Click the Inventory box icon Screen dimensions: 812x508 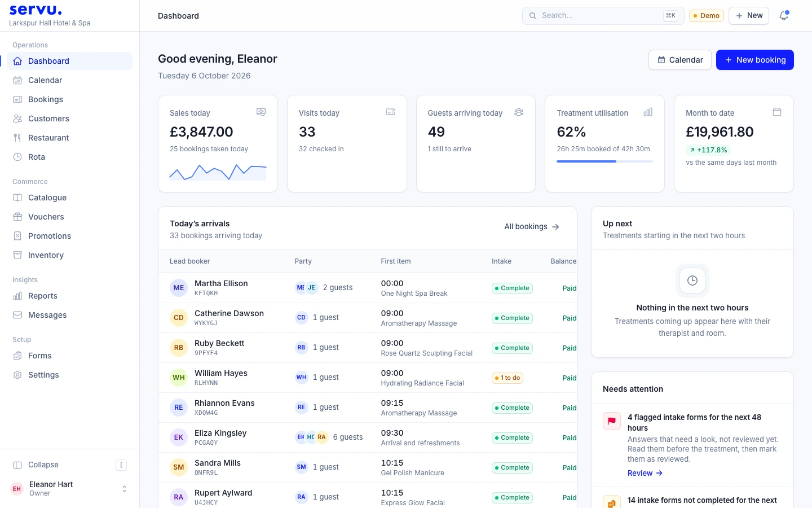pos(17,255)
